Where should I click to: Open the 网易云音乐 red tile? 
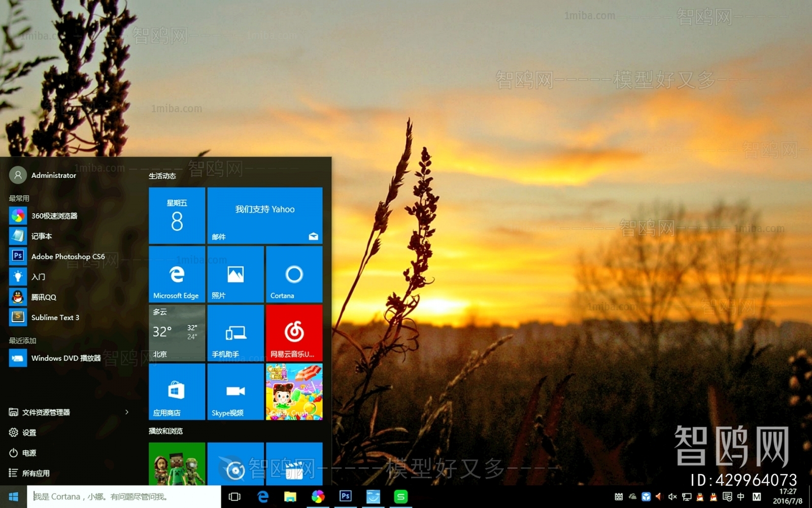(294, 333)
